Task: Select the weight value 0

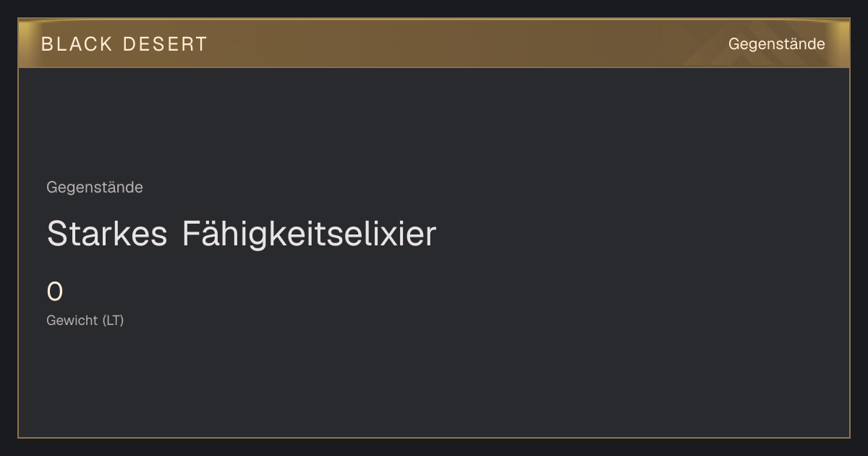Action: tap(55, 292)
